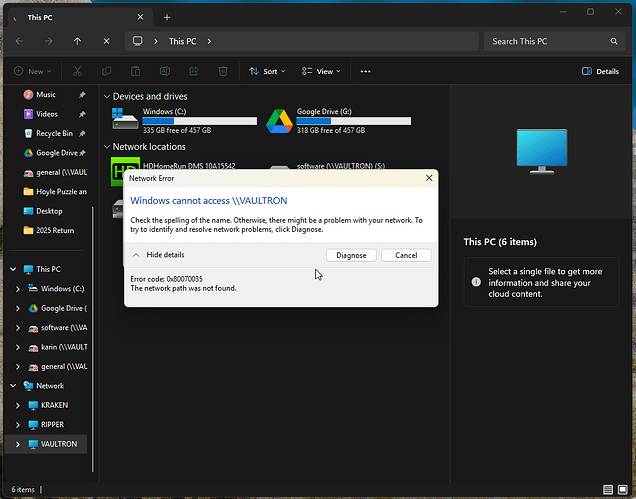Open Recycle Bin in the sidebar
Viewport: 636px width, 499px height.
click(x=54, y=133)
